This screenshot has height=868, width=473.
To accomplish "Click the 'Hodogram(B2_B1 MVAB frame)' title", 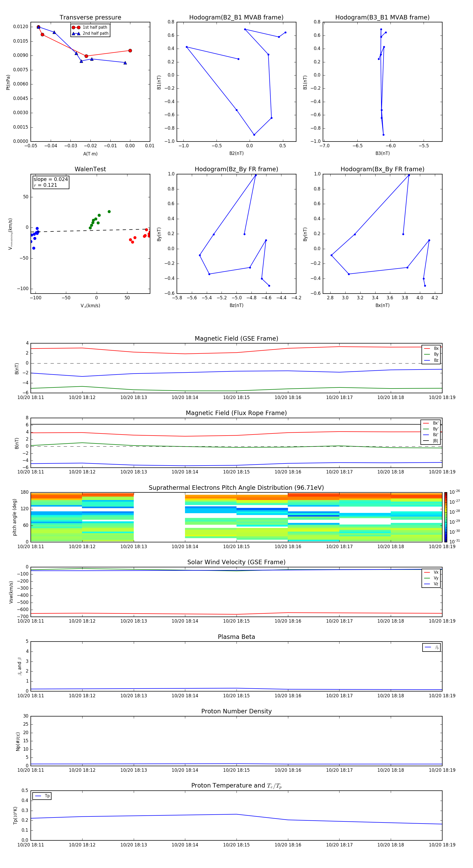I will pos(236,18).
